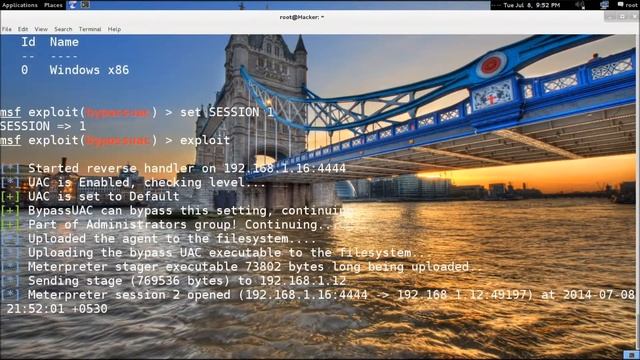Image resolution: width=640 pixels, height=360 pixels.
Task: Click the typed 'exploit' command after prompt
Action: coord(205,140)
